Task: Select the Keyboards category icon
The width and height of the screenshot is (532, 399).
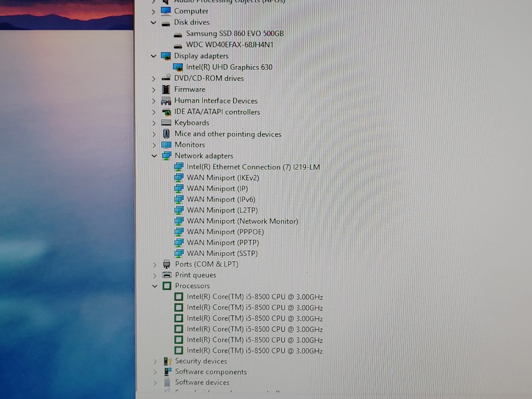Action: pos(166,123)
